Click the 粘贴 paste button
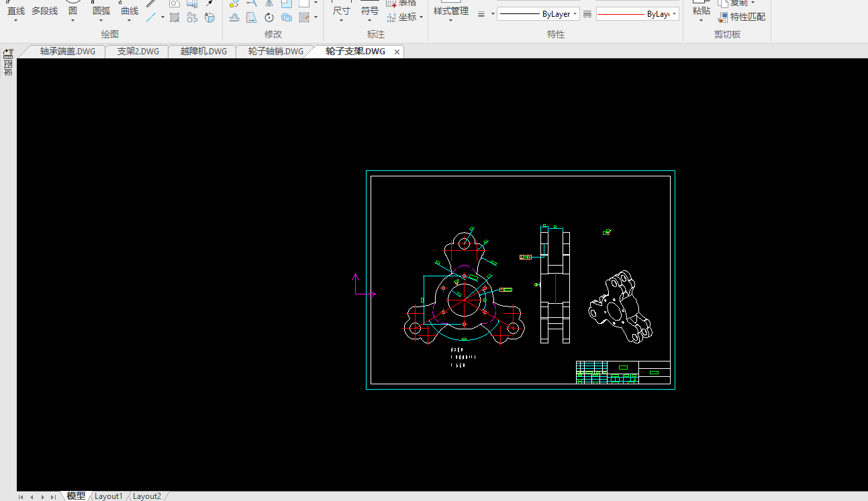 701,11
